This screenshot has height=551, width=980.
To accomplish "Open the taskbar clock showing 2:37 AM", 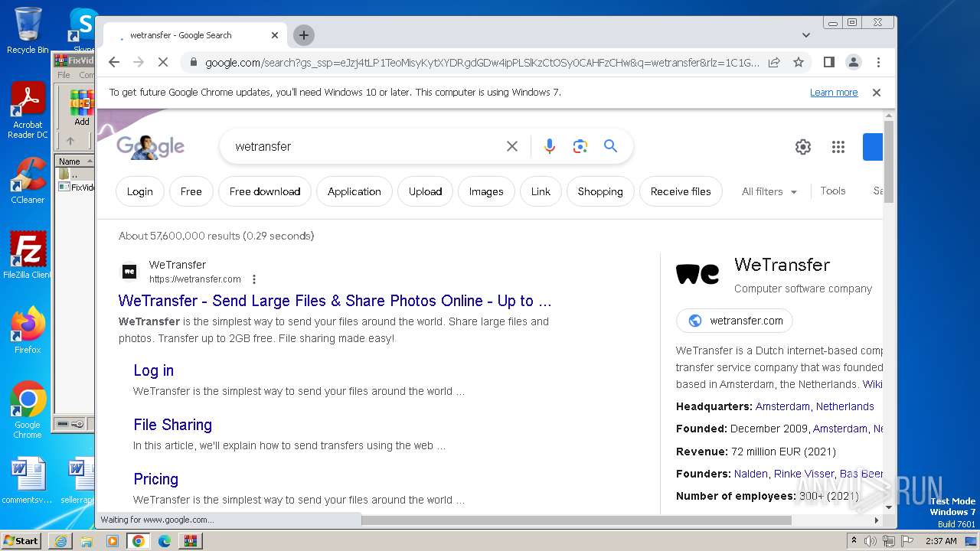I will (x=941, y=541).
